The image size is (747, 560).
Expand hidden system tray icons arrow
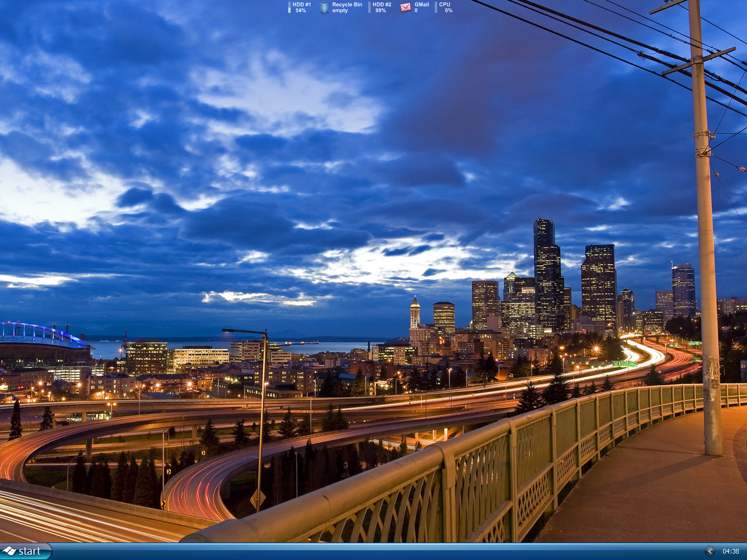point(710,551)
